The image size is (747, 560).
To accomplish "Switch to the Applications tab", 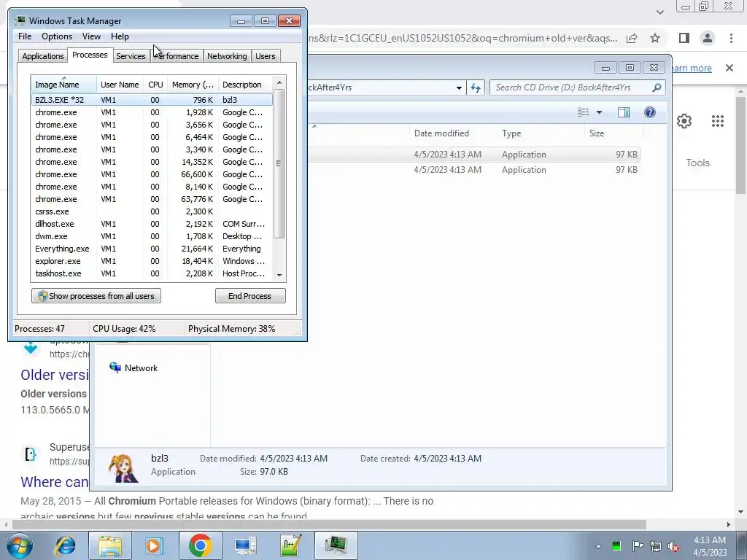I will (43, 55).
